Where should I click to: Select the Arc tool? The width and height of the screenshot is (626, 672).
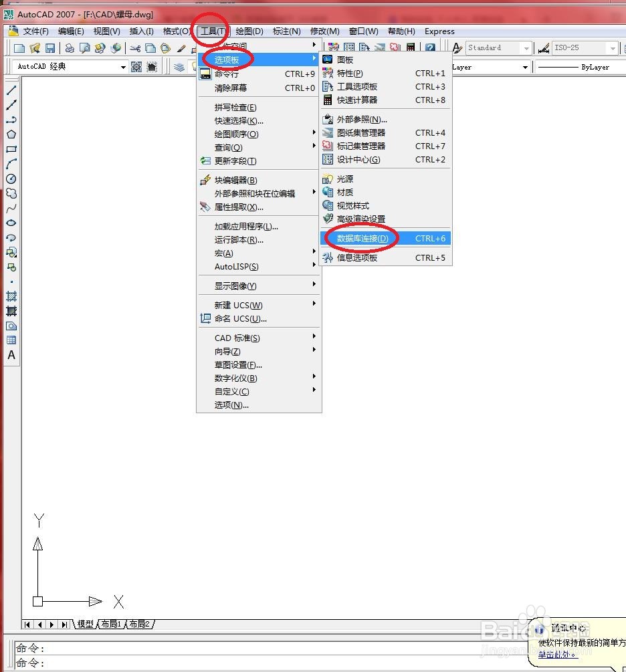11,164
